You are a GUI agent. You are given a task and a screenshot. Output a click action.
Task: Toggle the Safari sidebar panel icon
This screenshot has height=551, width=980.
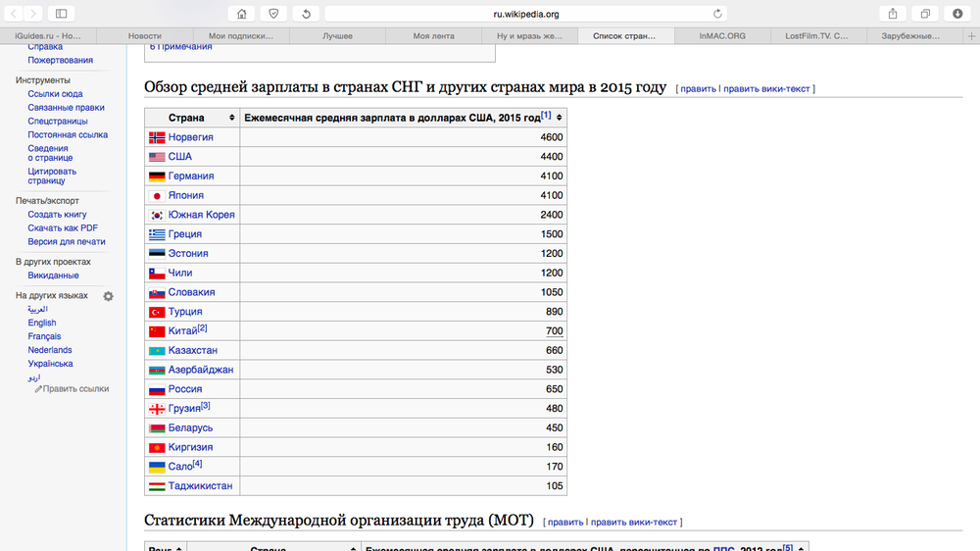click(x=61, y=14)
